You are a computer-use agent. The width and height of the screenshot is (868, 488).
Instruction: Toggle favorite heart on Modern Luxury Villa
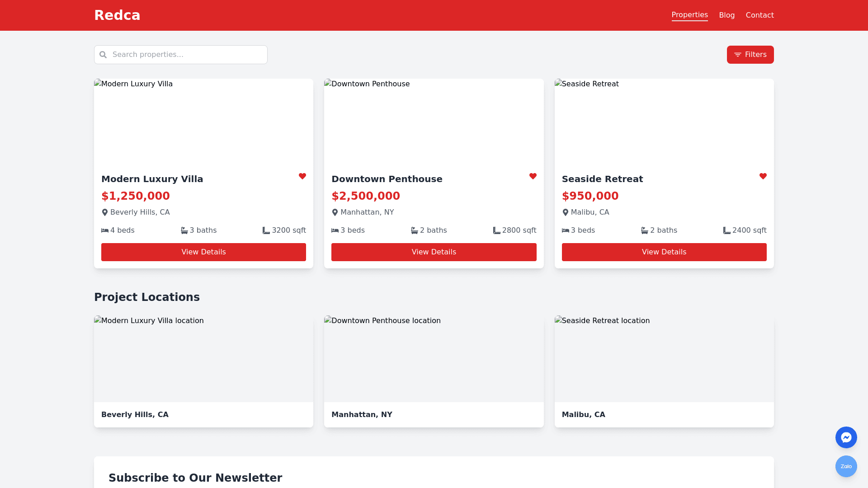pos(302,176)
